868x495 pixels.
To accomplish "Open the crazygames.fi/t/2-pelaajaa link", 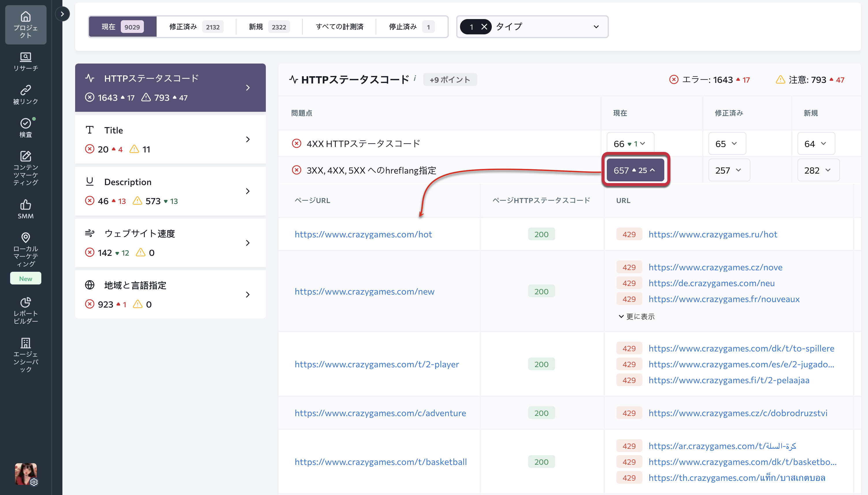I will pyautogui.click(x=729, y=380).
